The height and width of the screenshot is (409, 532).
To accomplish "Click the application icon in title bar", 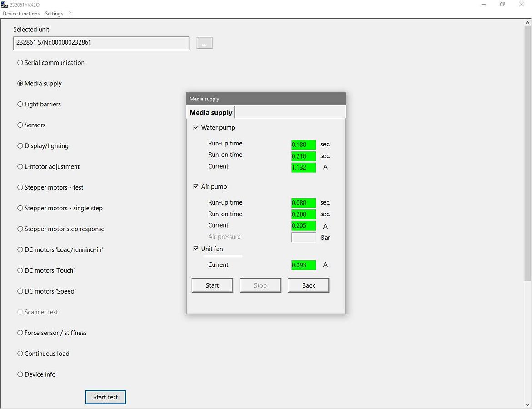I will click(x=5, y=5).
